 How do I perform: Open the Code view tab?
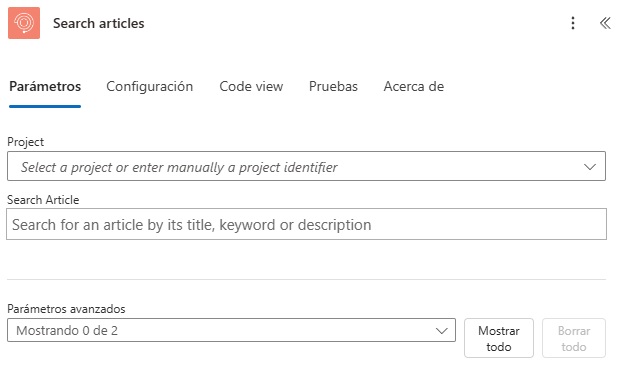point(251,86)
